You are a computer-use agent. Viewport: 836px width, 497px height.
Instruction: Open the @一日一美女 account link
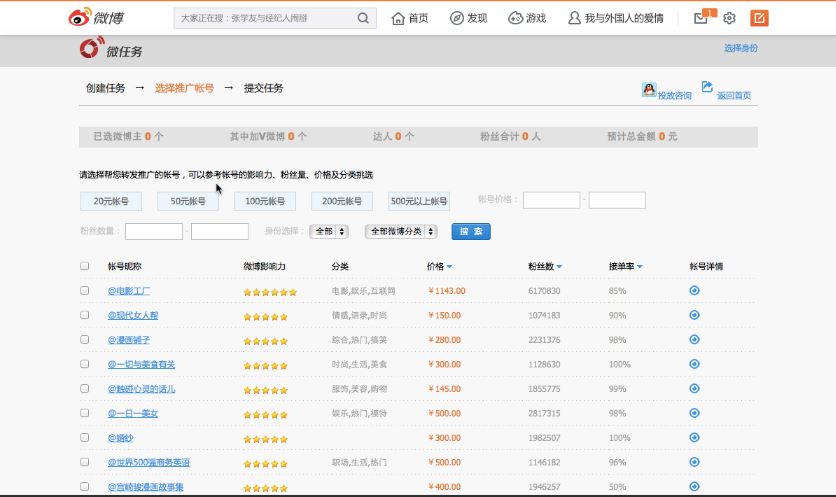[x=133, y=413]
